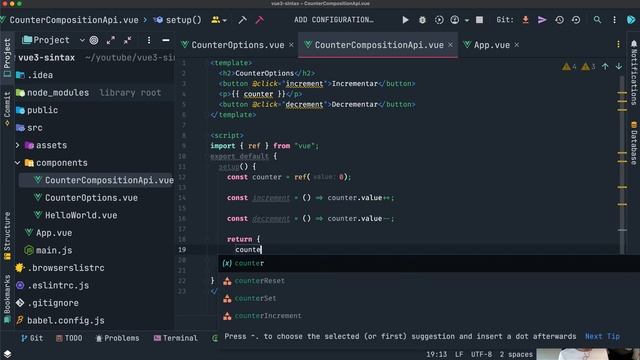Click 2 spaces indent setting

pyautogui.click(x=516, y=354)
